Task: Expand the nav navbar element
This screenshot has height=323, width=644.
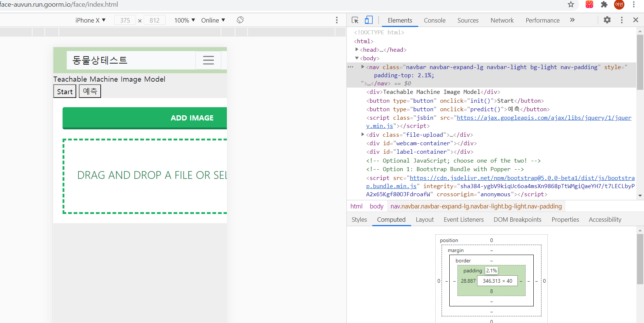Action: [x=363, y=67]
